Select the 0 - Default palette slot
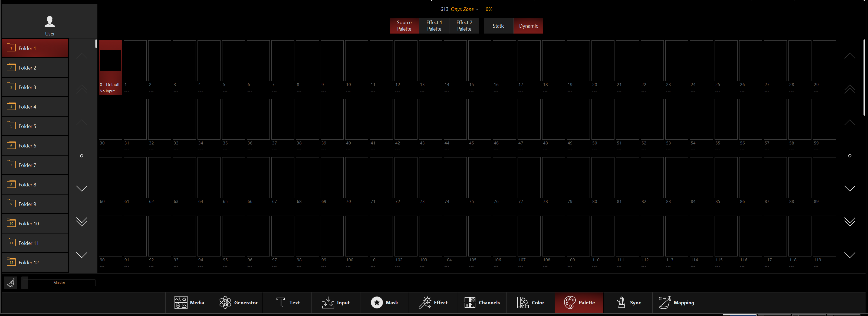Viewport: 868px width, 316px height. coord(110,67)
